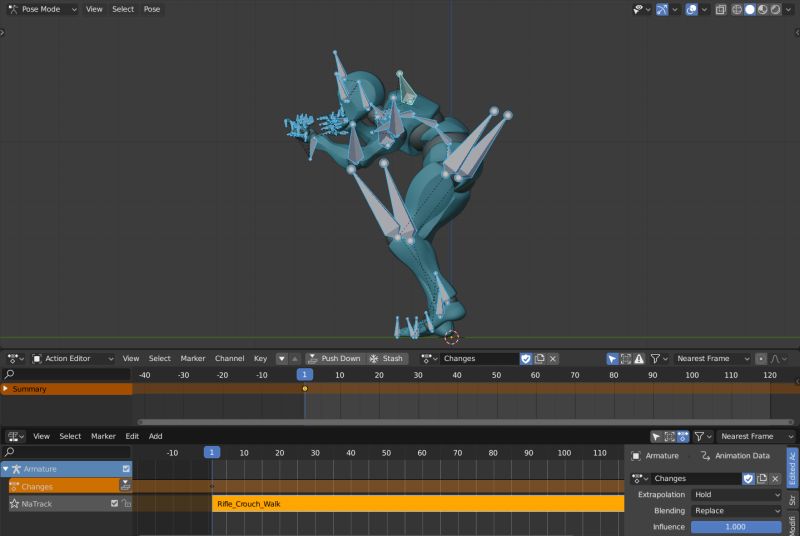The width and height of the screenshot is (800, 536).
Task: Open NLA editor filter popover
Action: (x=703, y=436)
